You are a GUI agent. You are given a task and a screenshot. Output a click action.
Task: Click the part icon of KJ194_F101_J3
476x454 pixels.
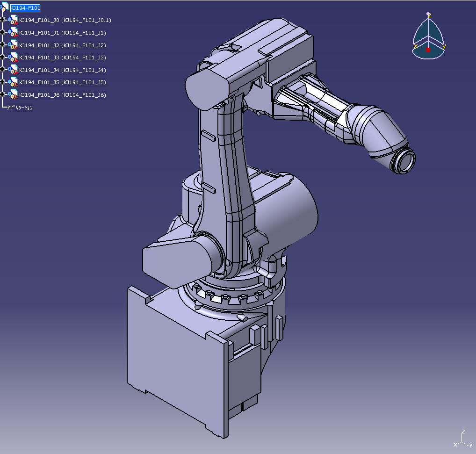click(13, 57)
